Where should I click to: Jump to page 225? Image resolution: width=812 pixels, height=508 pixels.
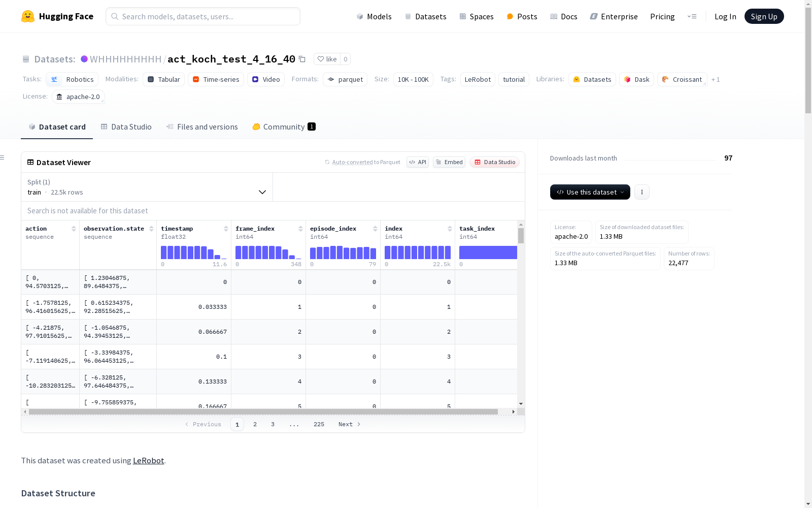click(319, 424)
